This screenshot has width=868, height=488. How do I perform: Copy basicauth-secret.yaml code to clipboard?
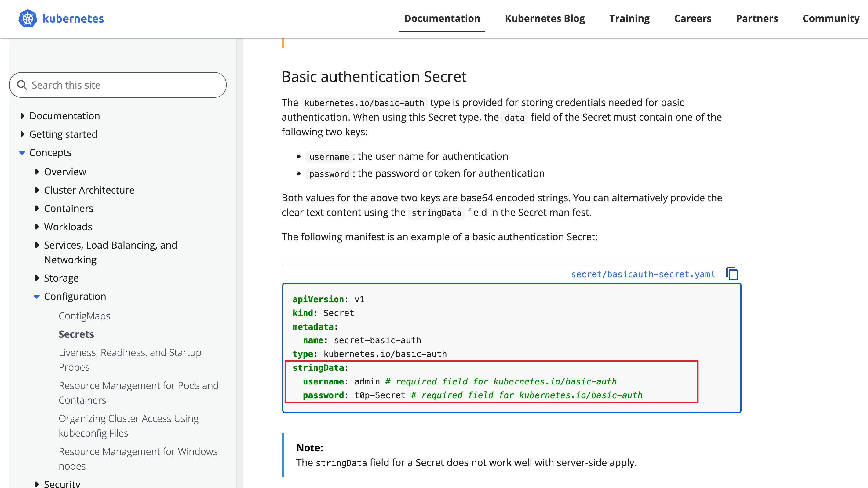point(732,274)
